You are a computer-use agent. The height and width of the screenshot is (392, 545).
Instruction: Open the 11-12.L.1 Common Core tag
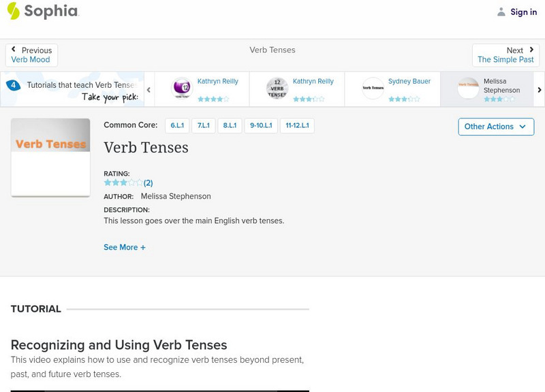[297, 126]
